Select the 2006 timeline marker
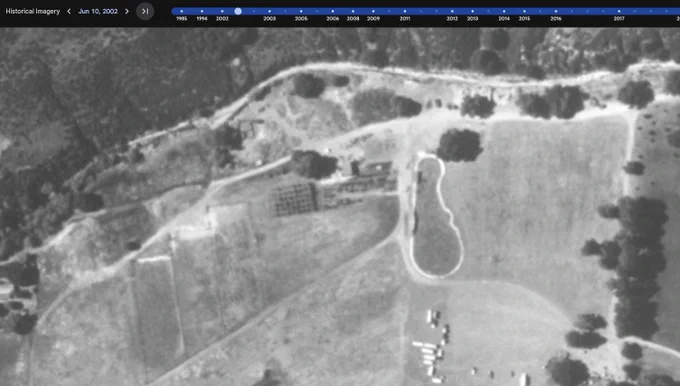This screenshot has height=386, width=680. (x=333, y=11)
